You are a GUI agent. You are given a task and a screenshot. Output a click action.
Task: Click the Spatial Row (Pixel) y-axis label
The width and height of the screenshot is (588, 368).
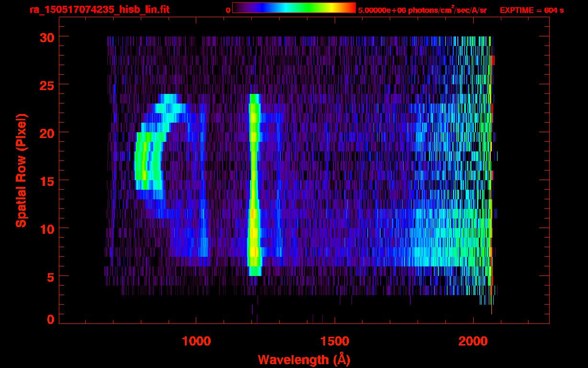[21, 170]
